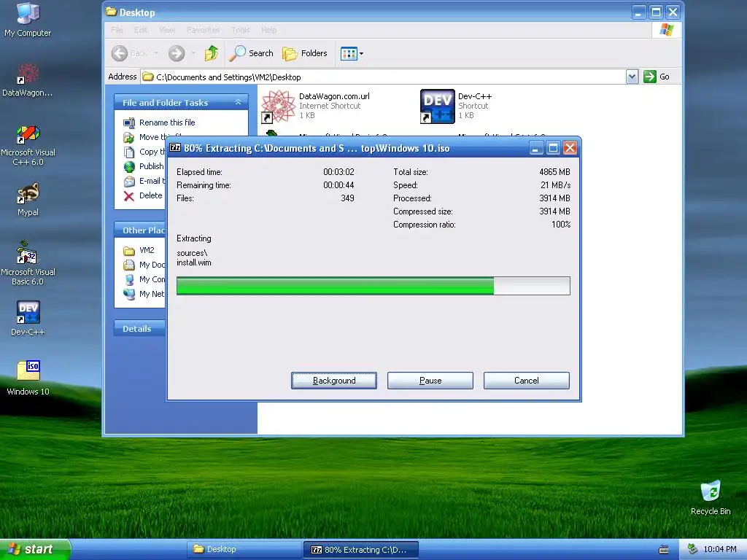The height and width of the screenshot is (560, 747).
Task: Click Rename this file link
Action: tap(167, 122)
